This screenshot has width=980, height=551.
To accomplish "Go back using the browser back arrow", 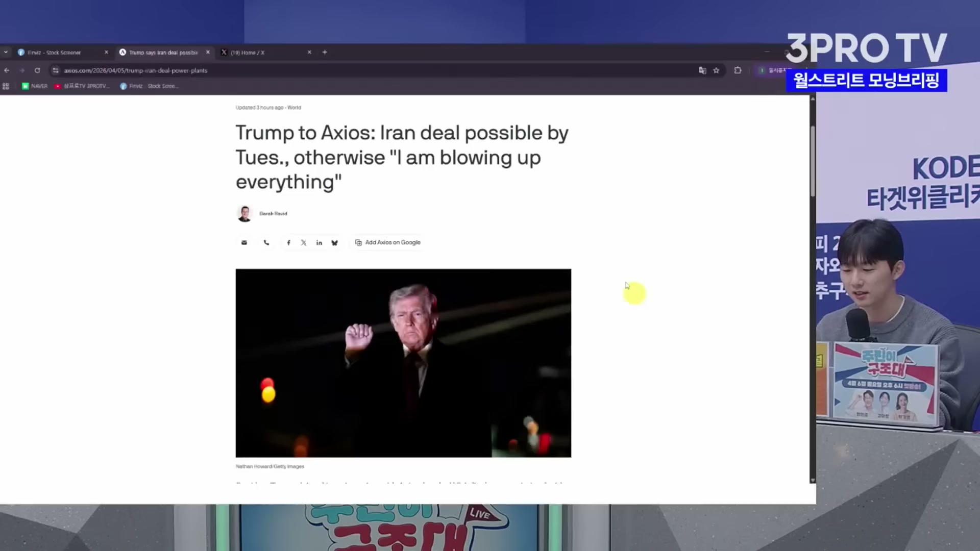I will tap(7, 70).
